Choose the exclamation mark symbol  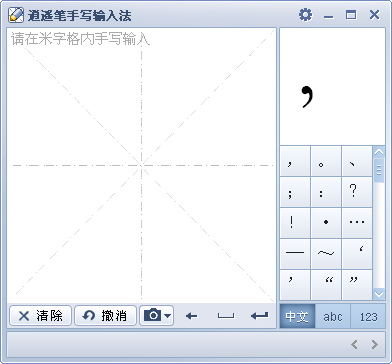pos(295,223)
